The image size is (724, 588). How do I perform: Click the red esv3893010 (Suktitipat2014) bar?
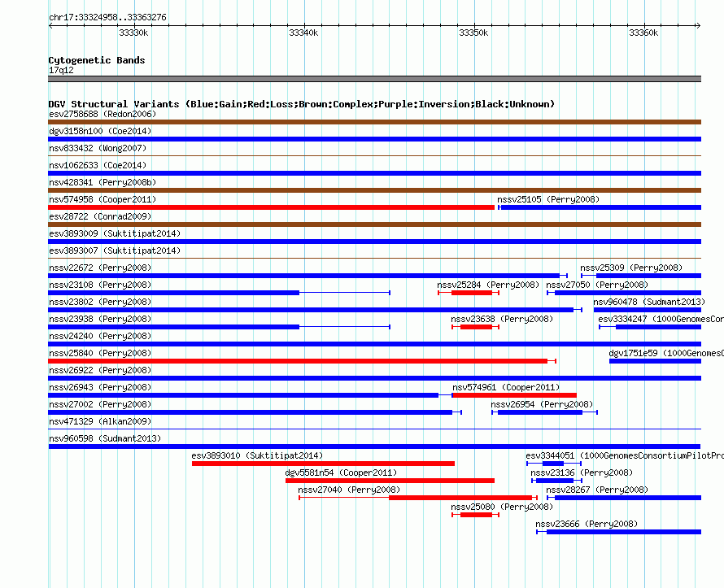323,464
